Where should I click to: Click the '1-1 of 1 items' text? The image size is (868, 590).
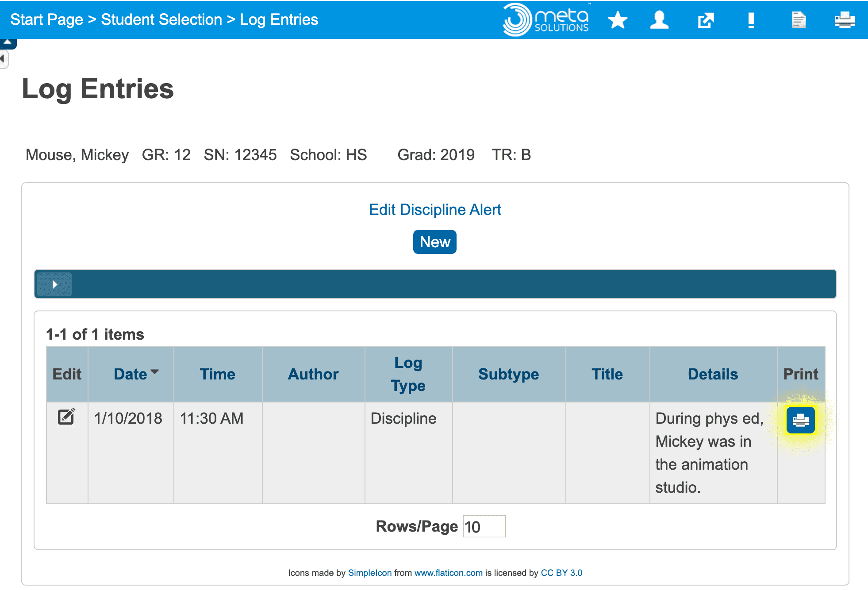[95, 334]
